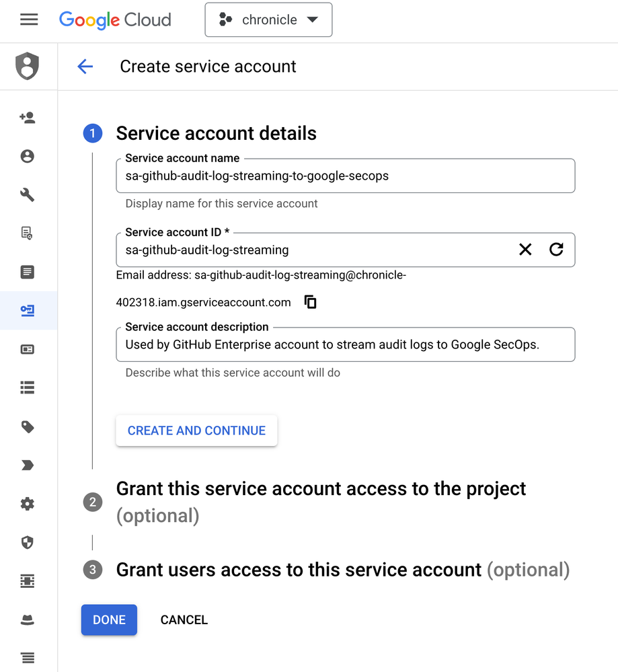This screenshot has height=672, width=618.
Task: Open Organization Policies document icon
Action: click(28, 272)
